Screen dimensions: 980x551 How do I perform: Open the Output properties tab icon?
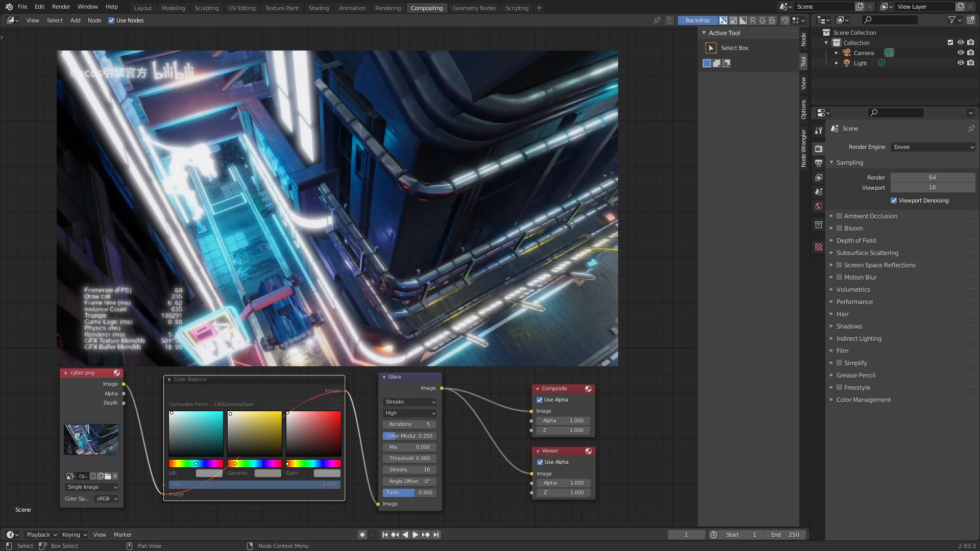819,163
